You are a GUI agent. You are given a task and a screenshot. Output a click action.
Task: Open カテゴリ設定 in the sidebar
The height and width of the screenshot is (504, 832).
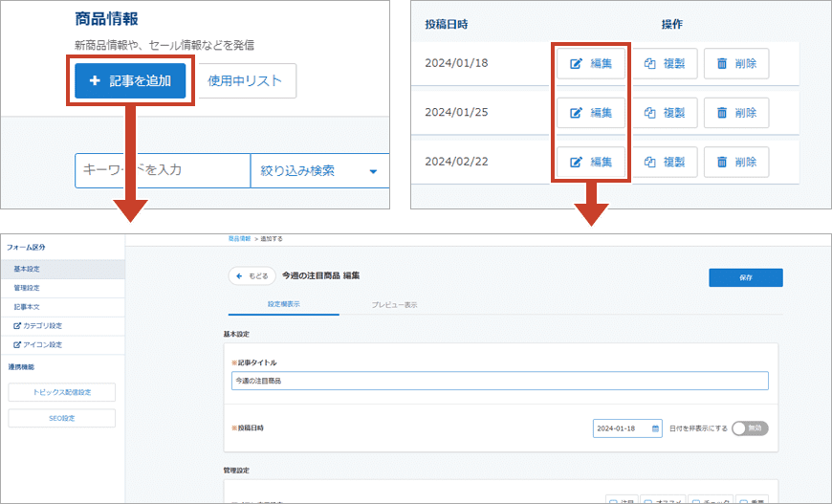[42, 326]
